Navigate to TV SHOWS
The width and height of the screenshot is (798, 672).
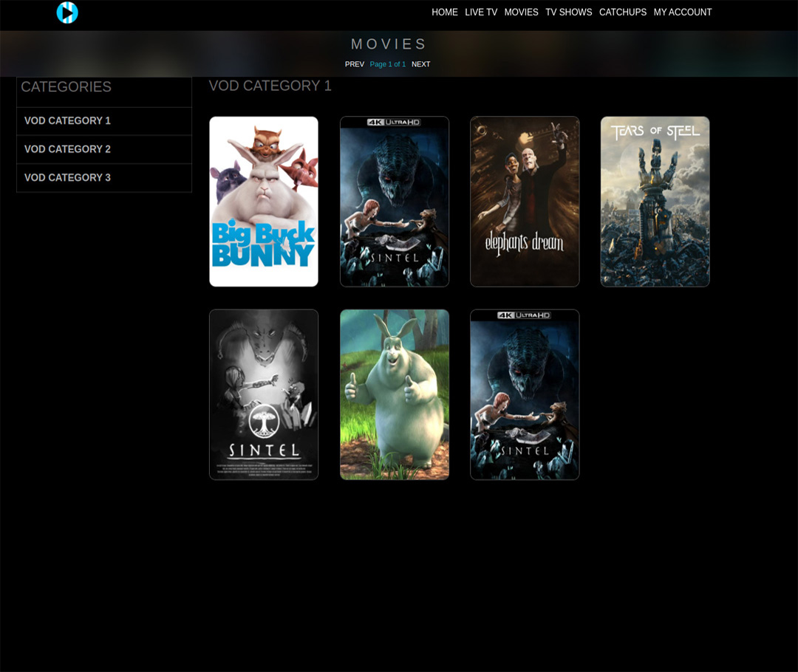(x=568, y=13)
